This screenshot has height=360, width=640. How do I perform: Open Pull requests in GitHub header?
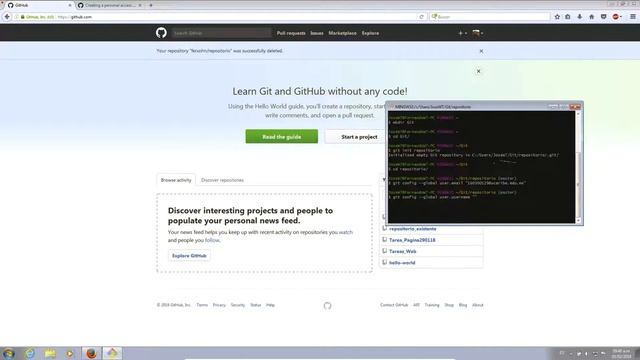click(x=291, y=33)
